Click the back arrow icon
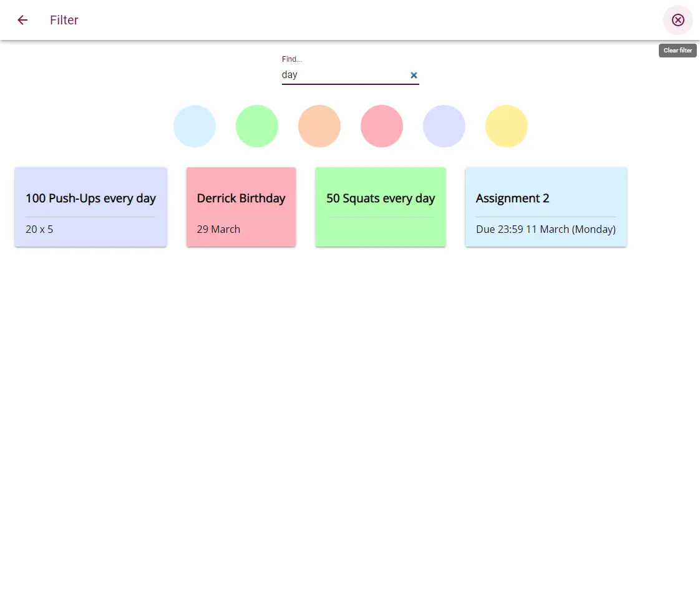Image resolution: width=700 pixels, height=605 pixels. click(22, 20)
